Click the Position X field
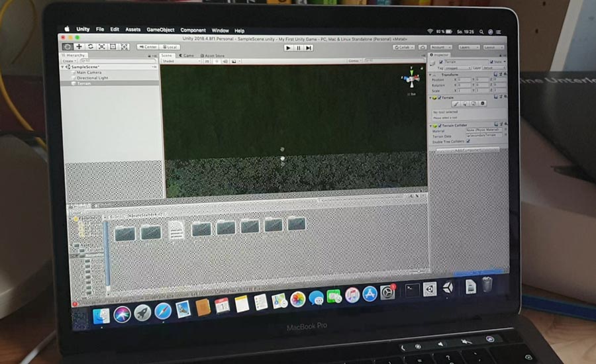 (464, 80)
